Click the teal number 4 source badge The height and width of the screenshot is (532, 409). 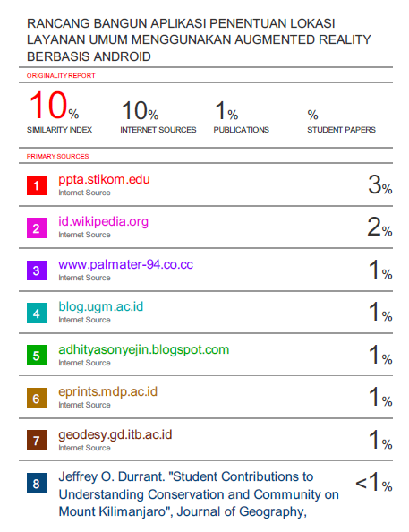coord(37,313)
